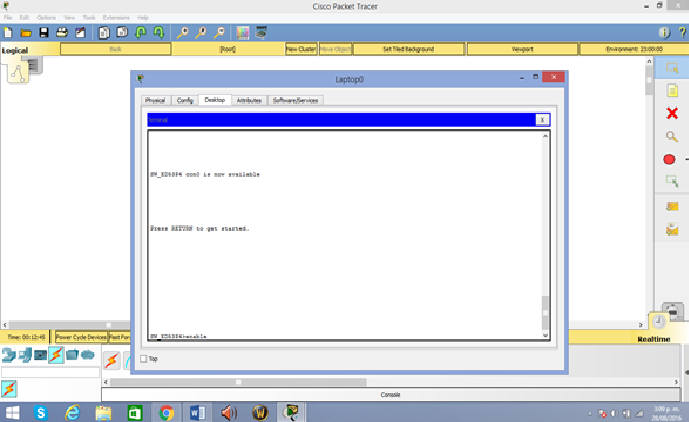The image size is (689, 422).
Task: Close the Terminal panel with X button
Action: 542,119
